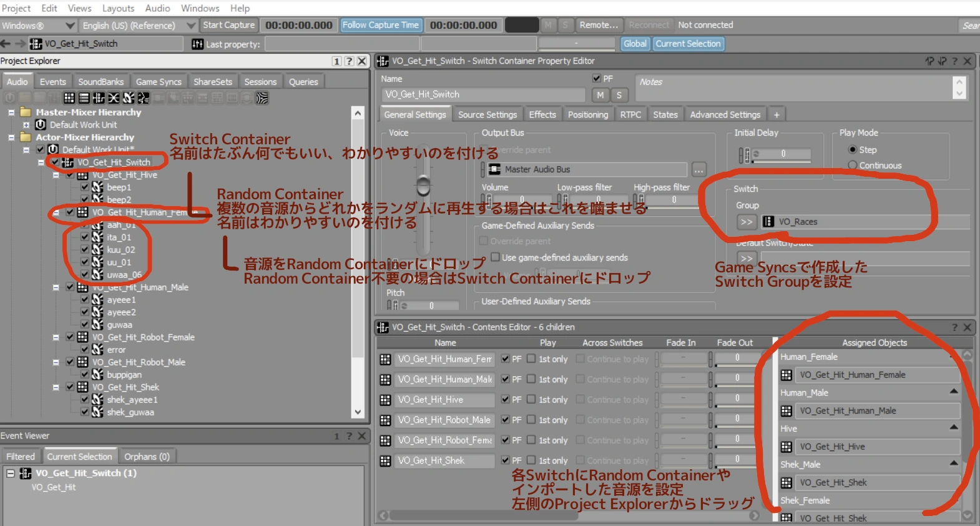The height and width of the screenshot is (526, 980).
Task: Click the Sequence Container toolbar icon
Action: point(84,97)
